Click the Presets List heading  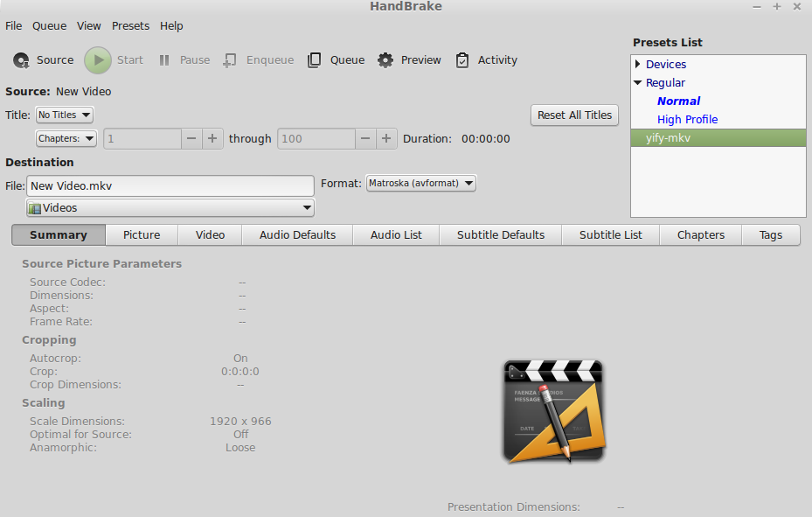point(668,43)
